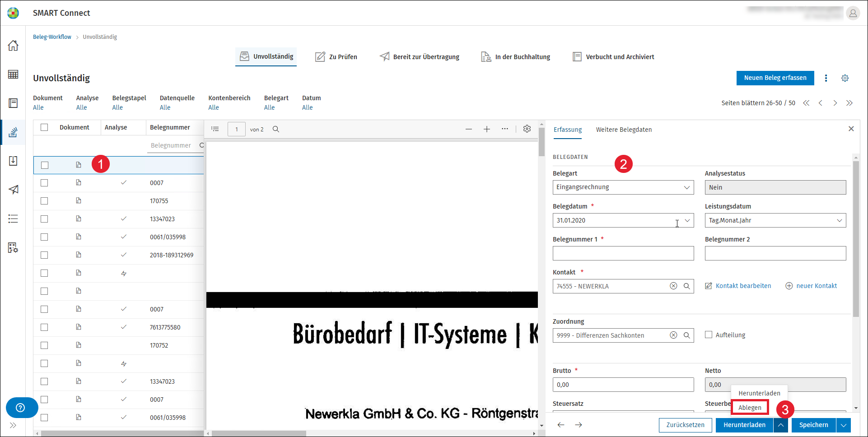Search for a Zuordnung account

pos(686,335)
